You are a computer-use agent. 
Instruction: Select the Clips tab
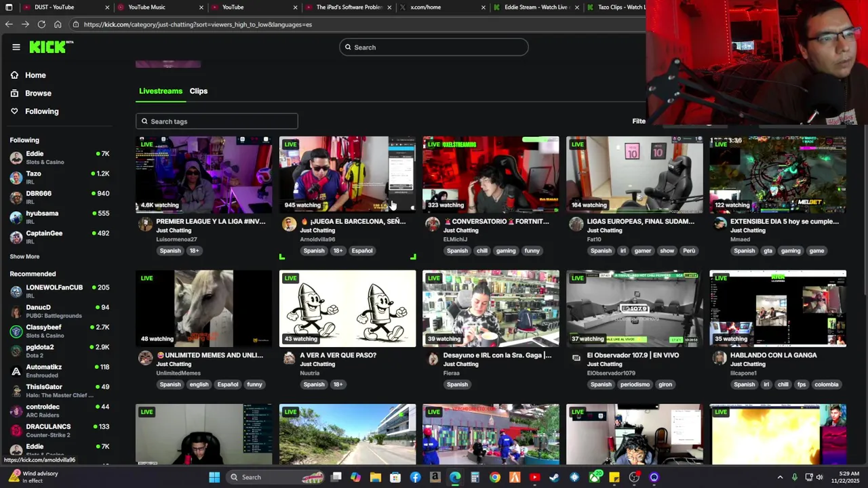pos(199,91)
